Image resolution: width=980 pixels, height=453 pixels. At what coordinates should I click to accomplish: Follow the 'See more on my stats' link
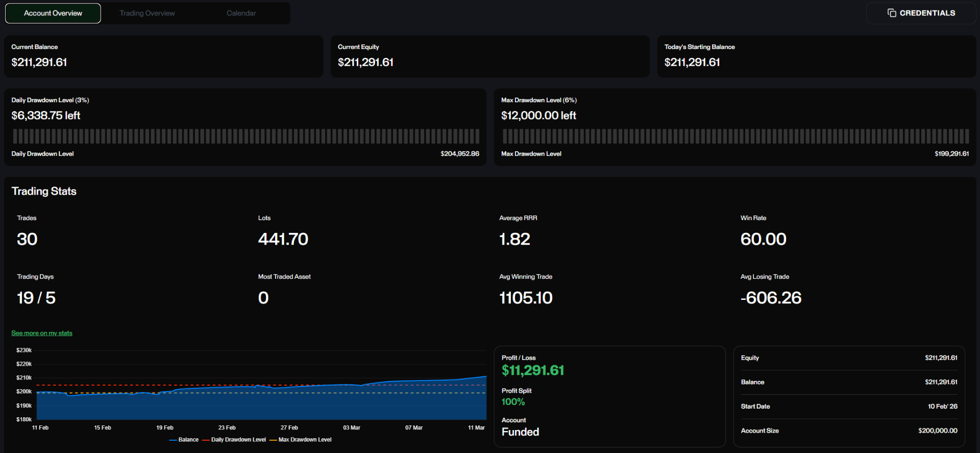(x=42, y=333)
